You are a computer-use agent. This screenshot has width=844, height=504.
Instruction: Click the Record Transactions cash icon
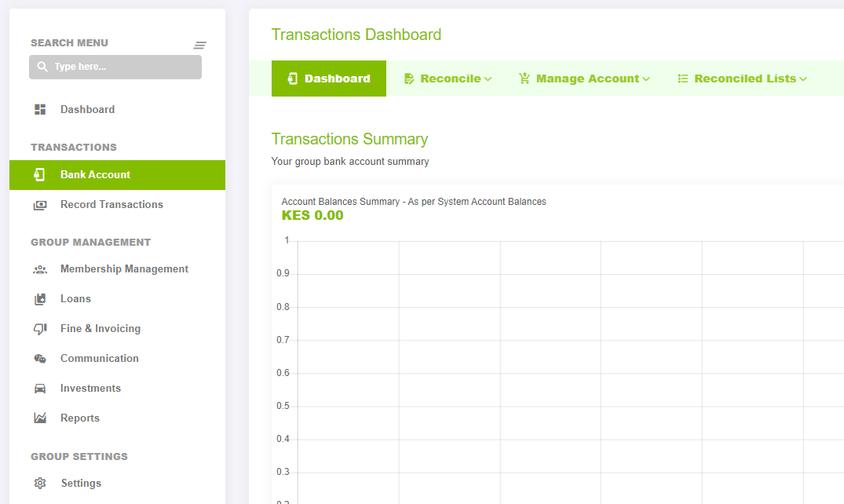pos(40,205)
